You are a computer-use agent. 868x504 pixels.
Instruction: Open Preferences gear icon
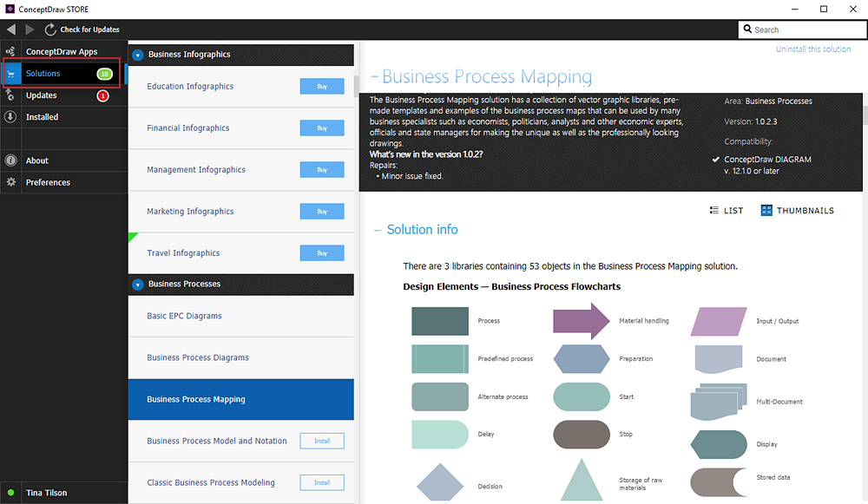pos(10,182)
